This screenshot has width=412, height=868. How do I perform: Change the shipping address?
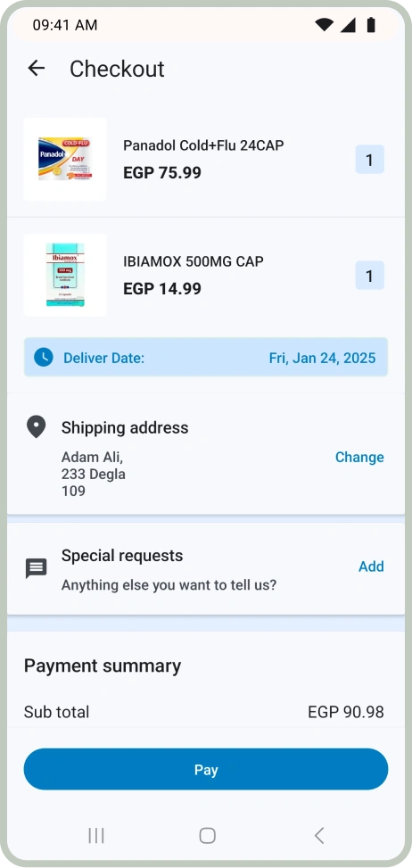click(359, 458)
